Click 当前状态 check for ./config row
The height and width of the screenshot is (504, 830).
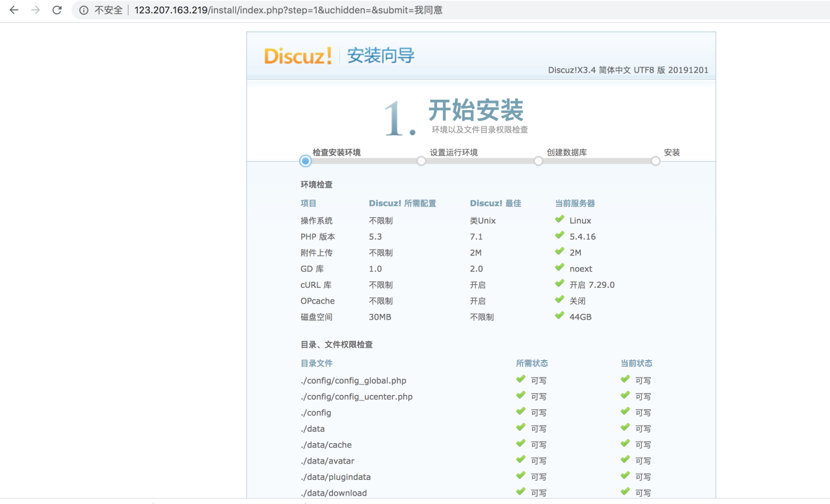coord(625,411)
